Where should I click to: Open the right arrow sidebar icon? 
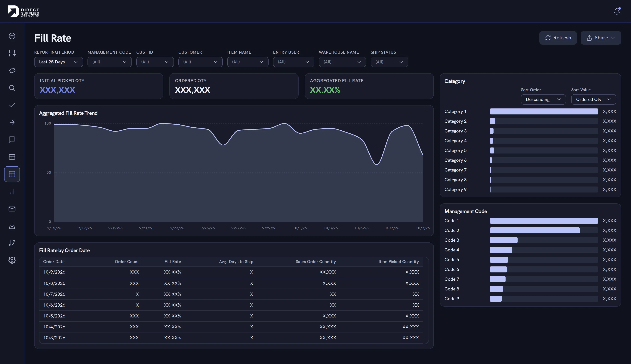12,122
